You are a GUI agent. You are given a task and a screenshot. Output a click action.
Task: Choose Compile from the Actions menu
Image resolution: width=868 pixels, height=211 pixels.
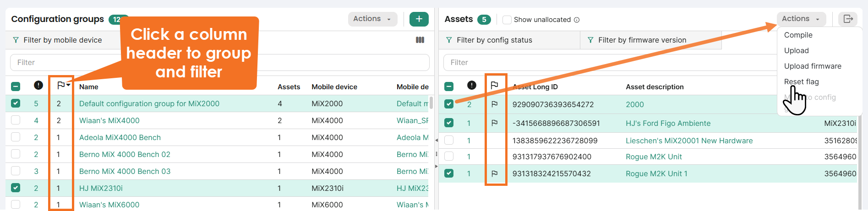tap(798, 35)
